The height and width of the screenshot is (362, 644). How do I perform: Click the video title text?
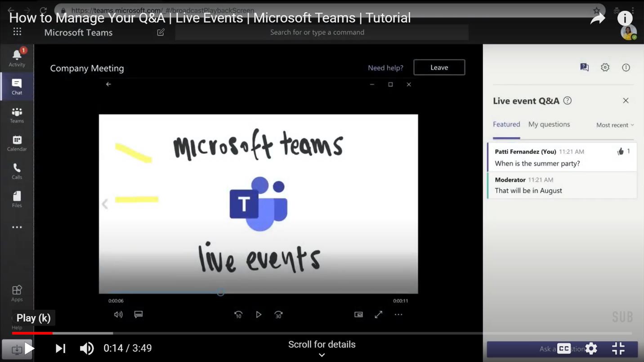point(210,18)
